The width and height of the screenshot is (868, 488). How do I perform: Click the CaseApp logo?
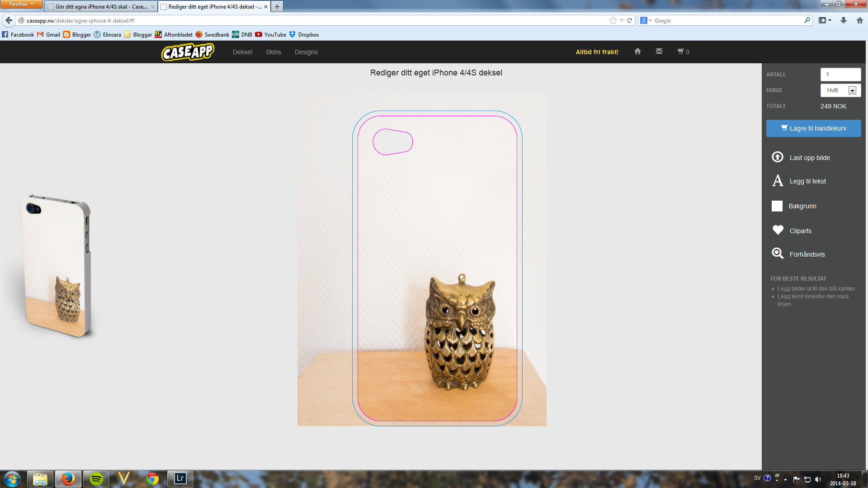(188, 52)
